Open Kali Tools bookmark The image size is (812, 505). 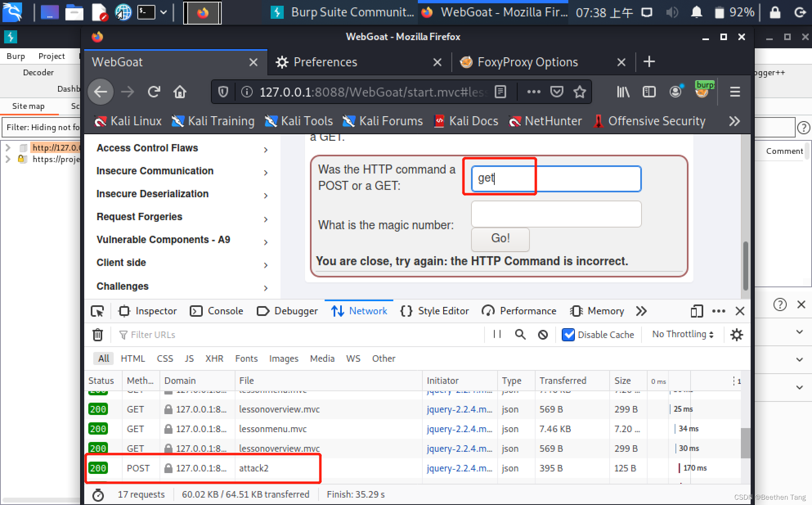299,121
